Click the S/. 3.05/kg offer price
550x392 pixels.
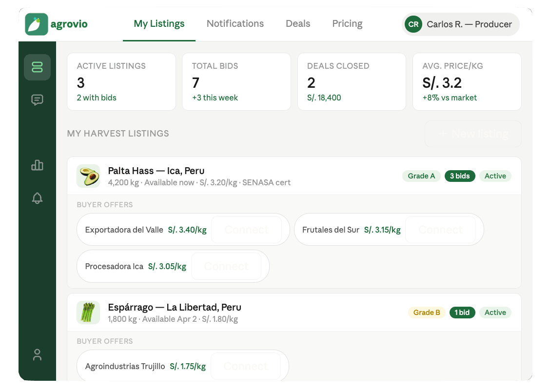coord(167,267)
